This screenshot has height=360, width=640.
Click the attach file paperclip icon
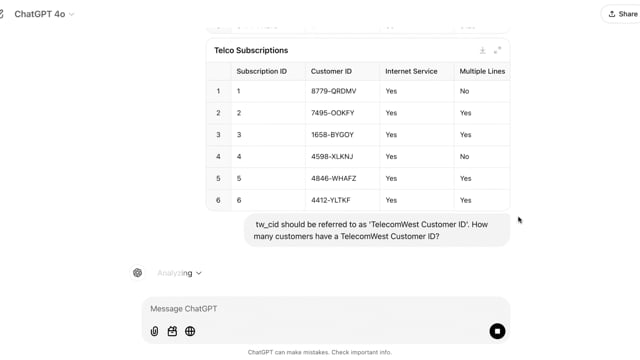(154, 331)
